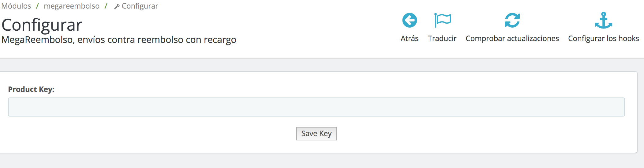Viewport: 644px width, 168px height.
Task: Click the Traducir flag icon
Action: click(x=442, y=21)
